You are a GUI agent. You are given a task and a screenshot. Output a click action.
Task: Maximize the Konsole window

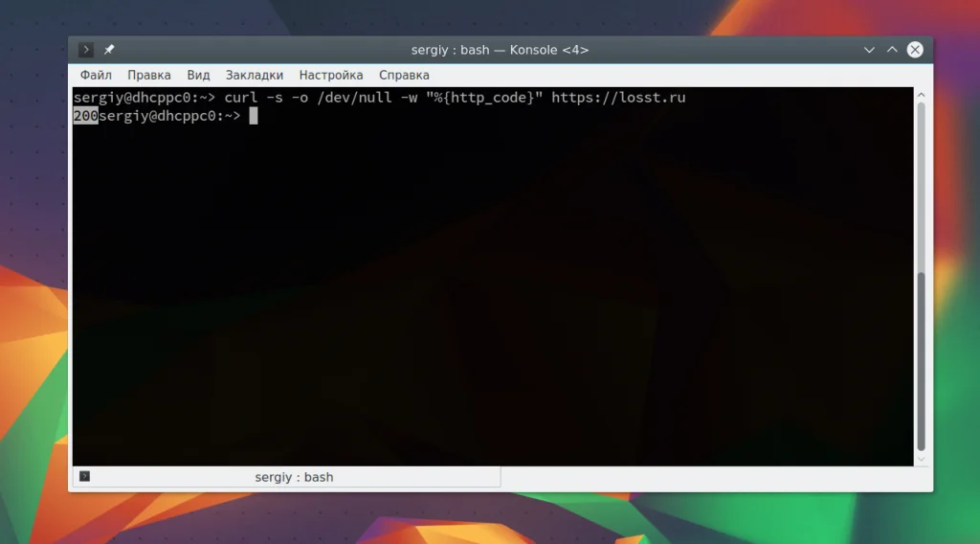point(892,50)
